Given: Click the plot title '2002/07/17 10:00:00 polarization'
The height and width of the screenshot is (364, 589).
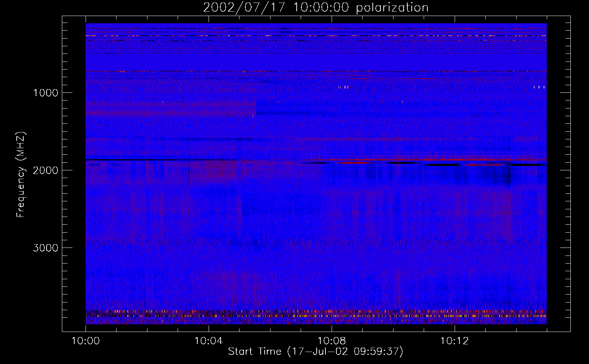Looking at the screenshot, I should pyautogui.click(x=316, y=8).
